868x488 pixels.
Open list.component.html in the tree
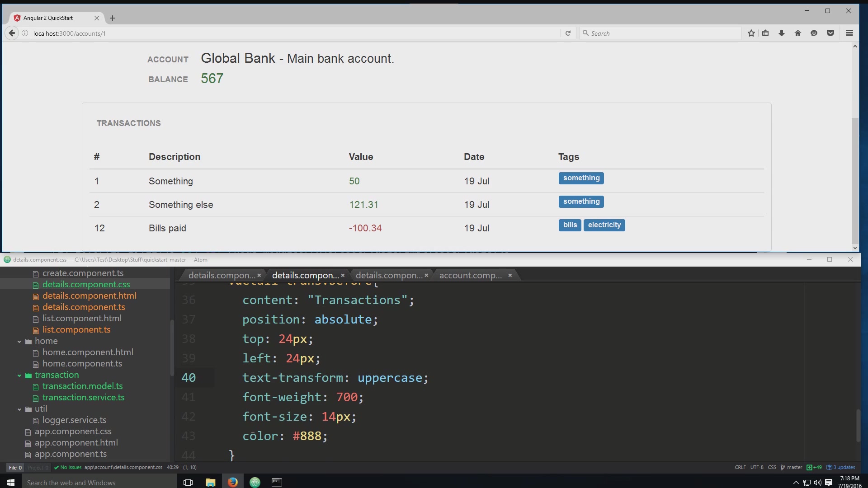[82, 319]
